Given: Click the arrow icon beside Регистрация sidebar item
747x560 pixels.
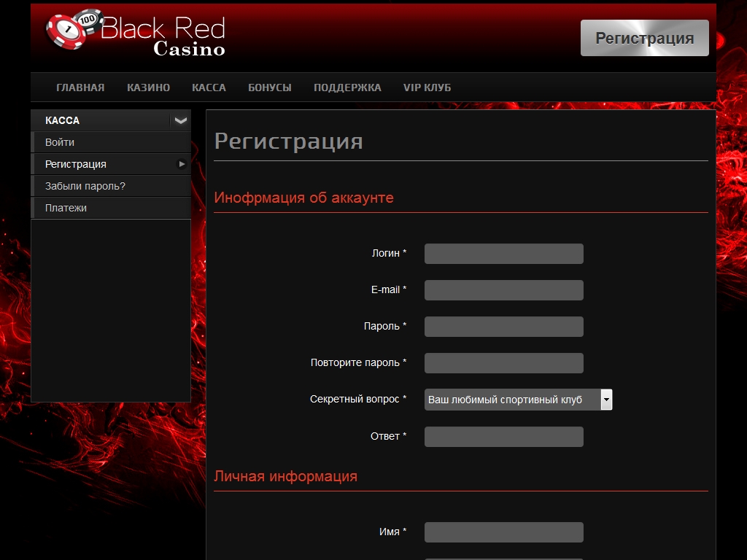Looking at the screenshot, I should pyautogui.click(x=182, y=164).
